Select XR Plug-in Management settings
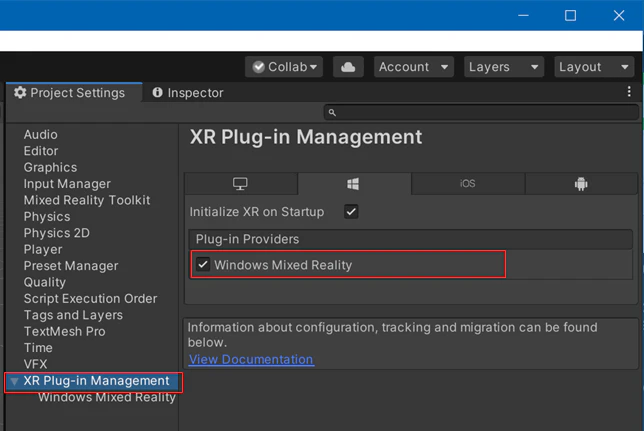The width and height of the screenshot is (644, 431). click(x=96, y=381)
